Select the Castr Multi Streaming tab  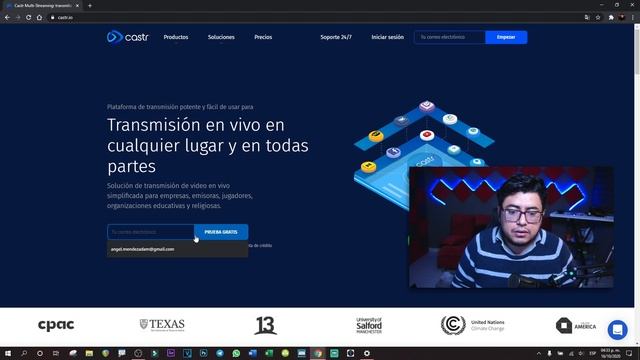[x=41, y=6]
